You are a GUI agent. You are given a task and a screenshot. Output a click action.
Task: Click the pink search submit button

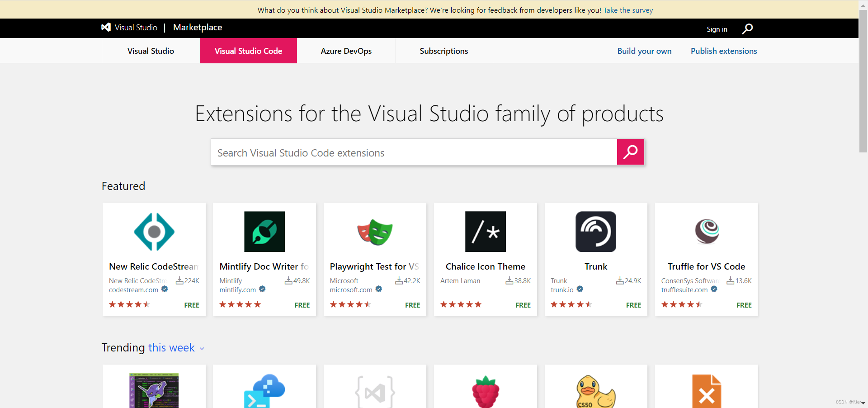coord(630,152)
